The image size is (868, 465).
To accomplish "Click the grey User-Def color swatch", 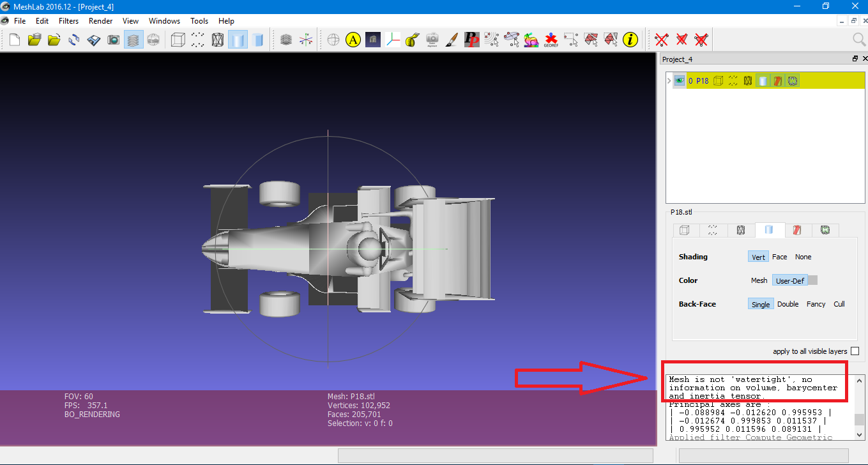I will pos(813,280).
